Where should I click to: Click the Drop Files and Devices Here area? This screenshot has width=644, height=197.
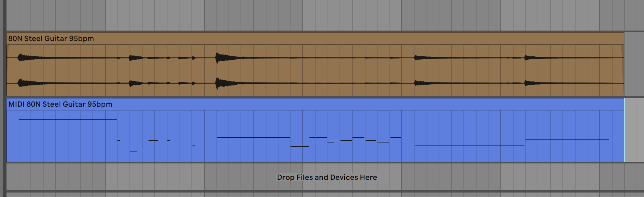[x=327, y=177]
